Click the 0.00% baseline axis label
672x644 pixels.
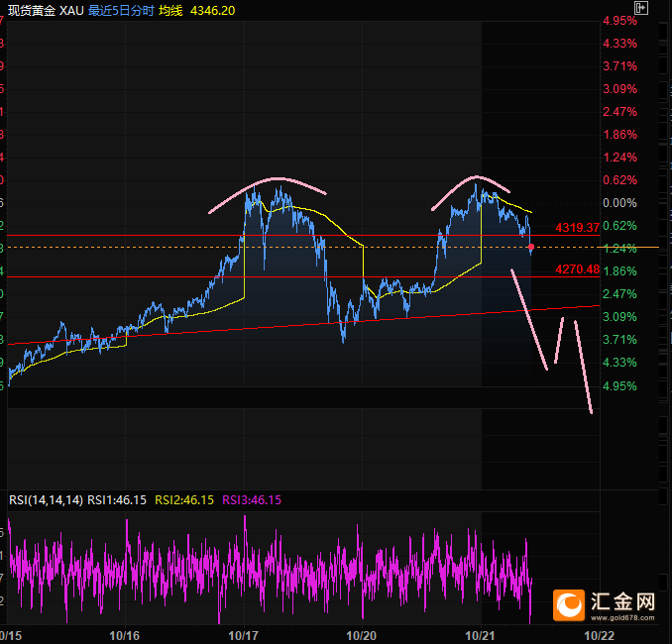(x=619, y=203)
